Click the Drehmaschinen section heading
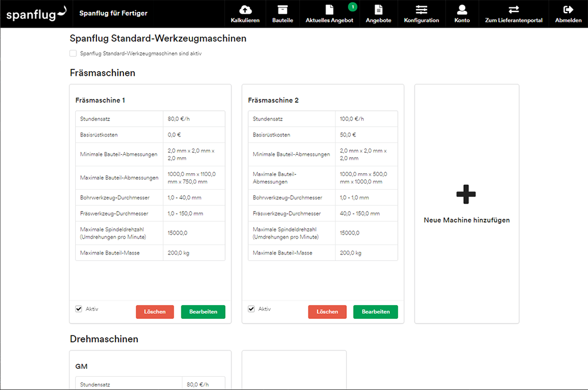The height and width of the screenshot is (390, 588). (104, 339)
